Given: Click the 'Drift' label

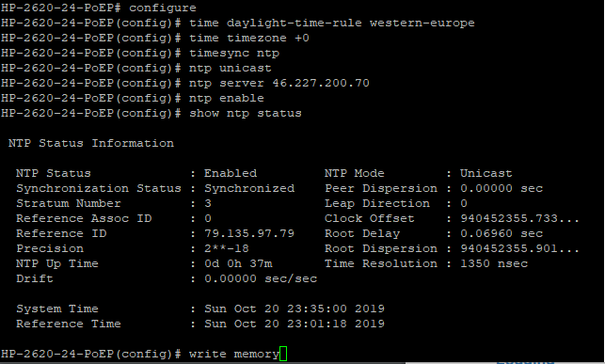Looking at the screenshot, I should click(x=34, y=278).
